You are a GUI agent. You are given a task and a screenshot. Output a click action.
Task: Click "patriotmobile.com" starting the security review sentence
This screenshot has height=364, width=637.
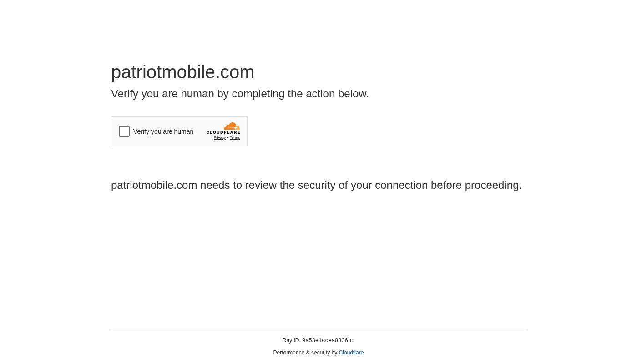coord(154,185)
